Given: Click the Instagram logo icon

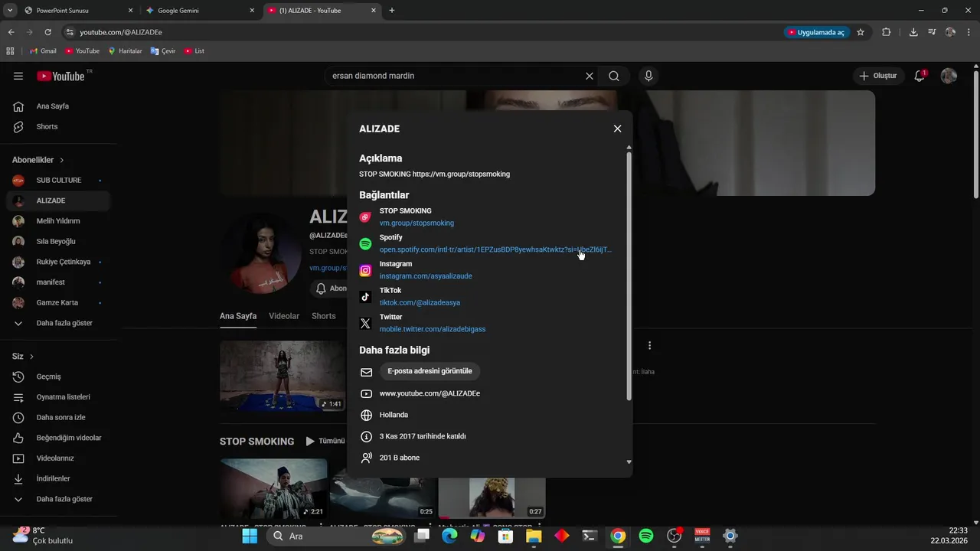Looking at the screenshot, I should click(365, 270).
